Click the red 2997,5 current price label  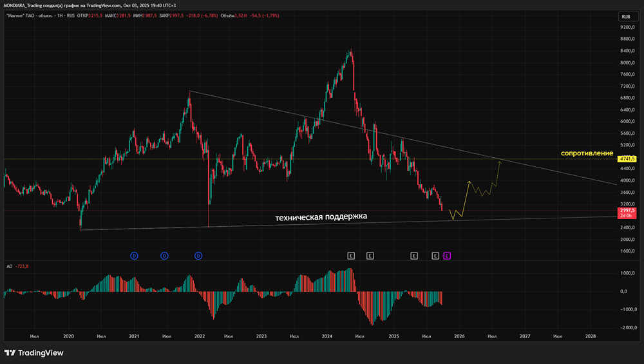627,213
